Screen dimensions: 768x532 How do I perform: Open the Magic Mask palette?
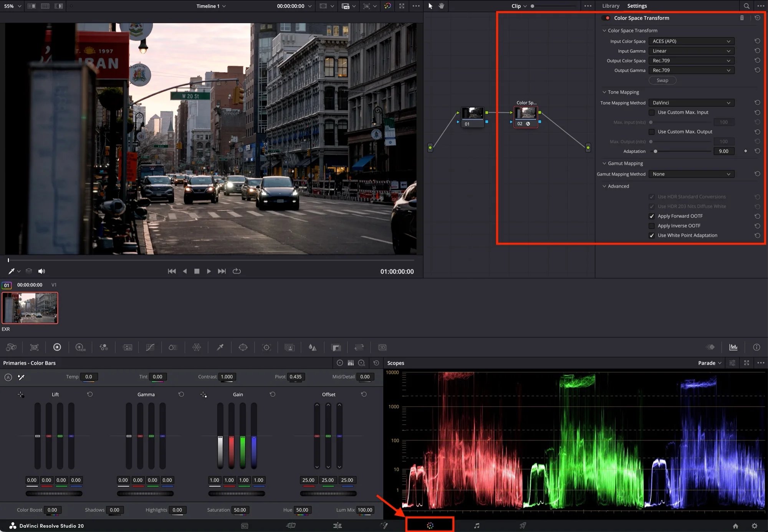(x=290, y=347)
